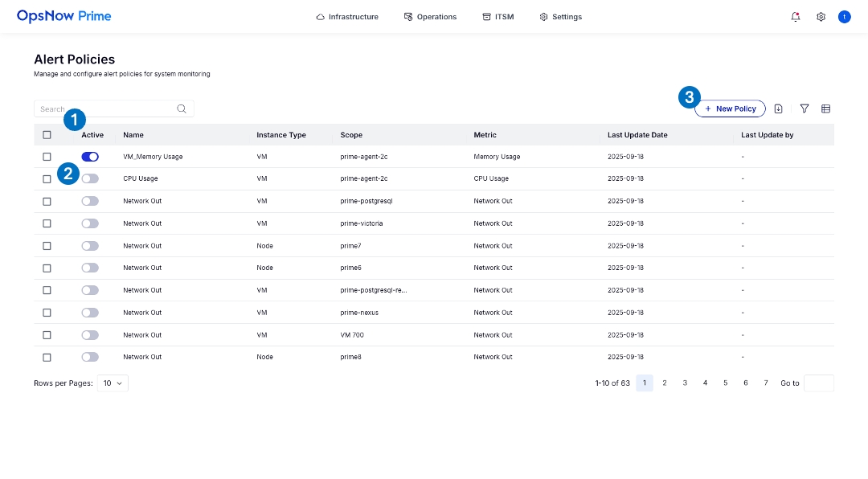Click the column settings table icon
This screenshot has width=868, height=479.
pyautogui.click(x=825, y=108)
